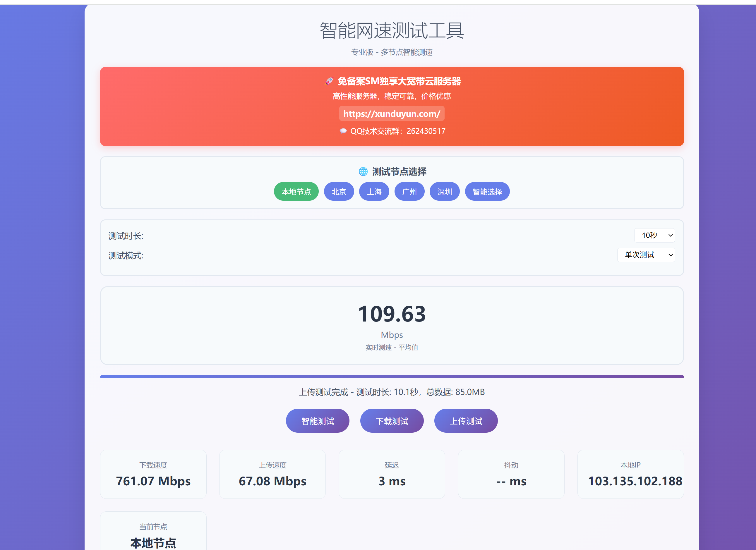
Task: Run the 上传测试 upload test
Action: point(466,421)
